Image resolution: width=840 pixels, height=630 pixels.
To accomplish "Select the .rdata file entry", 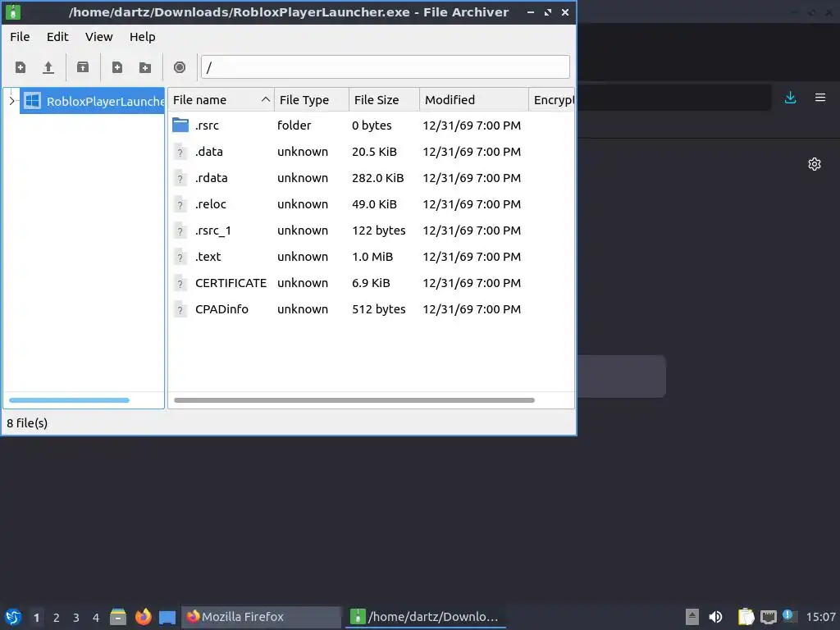I will pyautogui.click(x=372, y=178).
